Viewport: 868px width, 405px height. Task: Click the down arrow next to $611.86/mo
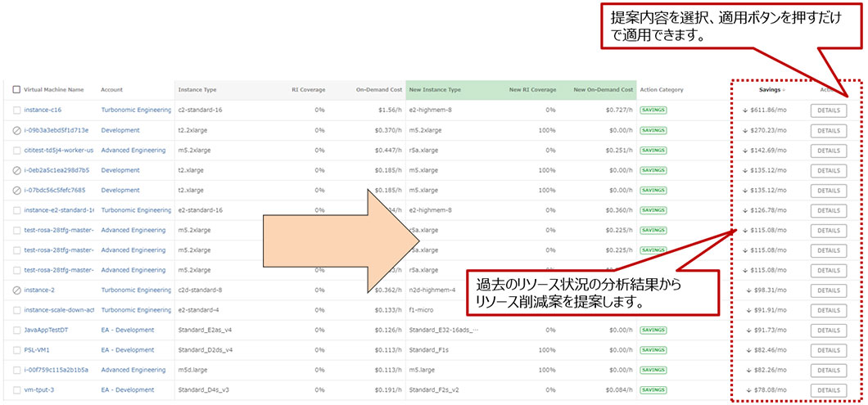(745, 110)
